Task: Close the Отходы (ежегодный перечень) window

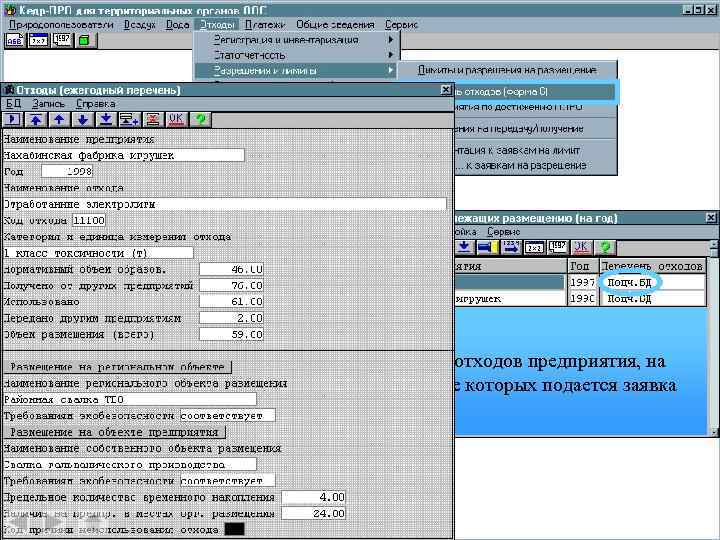Action: click(x=445, y=90)
